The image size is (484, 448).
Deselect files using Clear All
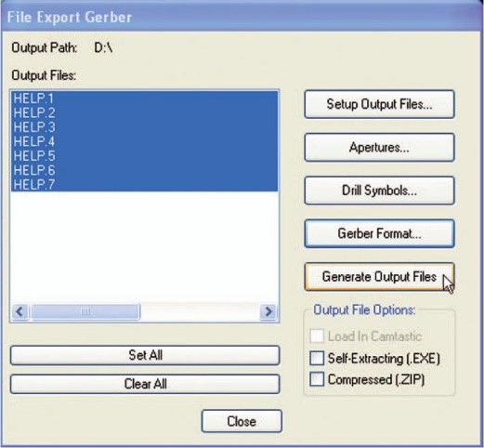pyautogui.click(x=145, y=384)
